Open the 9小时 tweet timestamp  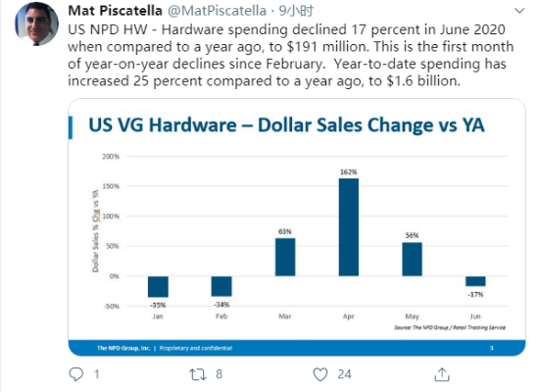point(296,11)
